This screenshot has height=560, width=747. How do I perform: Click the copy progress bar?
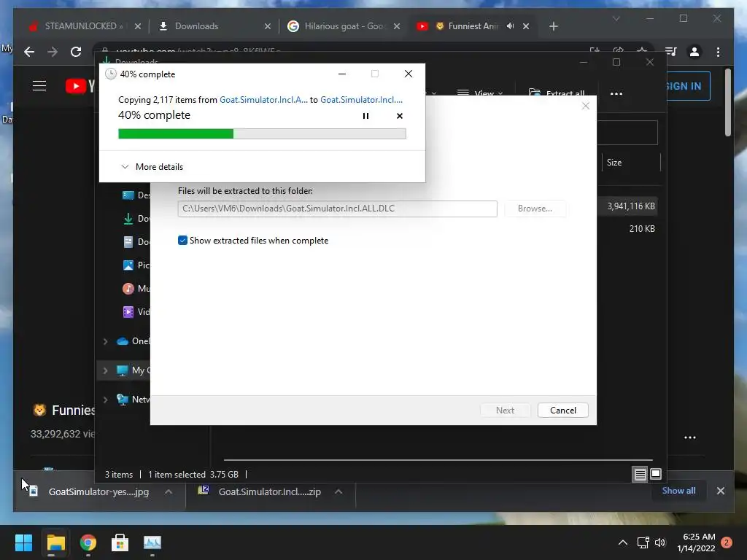pyautogui.click(x=262, y=134)
